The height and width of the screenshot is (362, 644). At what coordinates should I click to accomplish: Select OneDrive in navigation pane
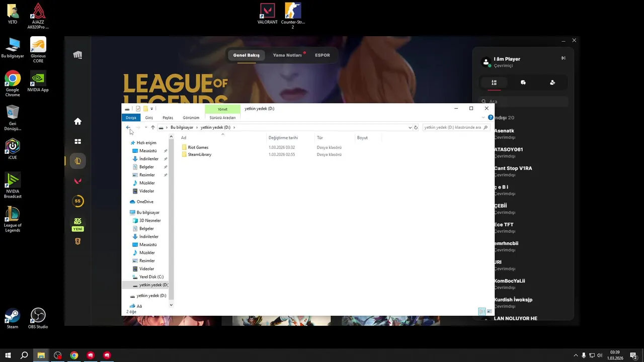145,202
